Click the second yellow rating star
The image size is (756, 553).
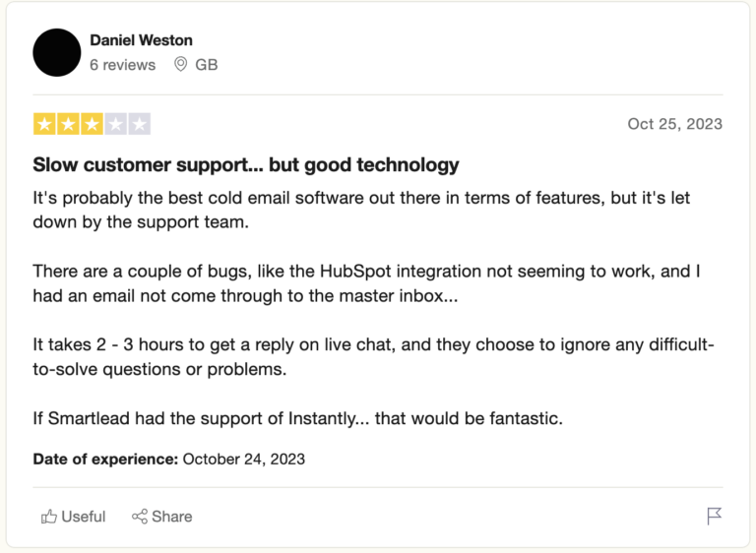[68, 124]
